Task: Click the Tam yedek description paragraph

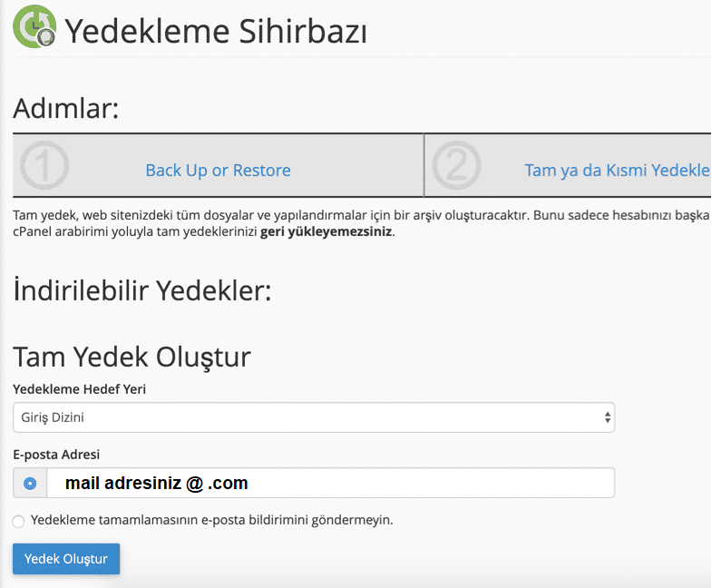Action: (361, 217)
